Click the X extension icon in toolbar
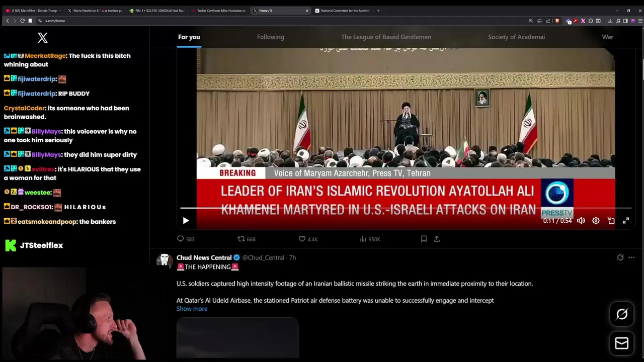The height and width of the screenshot is (362, 644). 583,21
